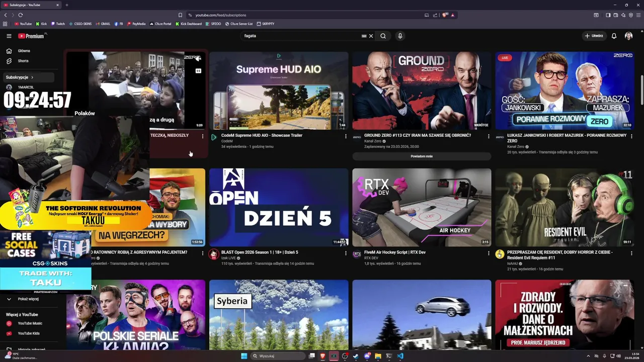Open the on-screen keyboard icon in search
Screen dimensions: 644x362
pos(364,36)
